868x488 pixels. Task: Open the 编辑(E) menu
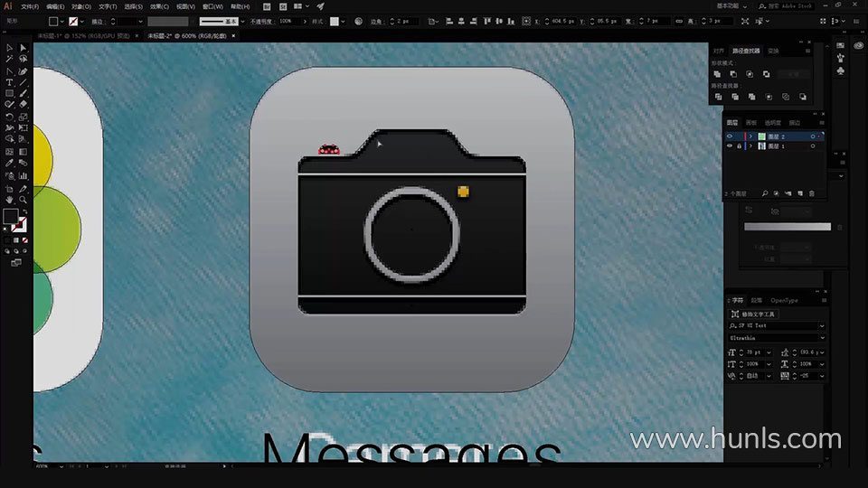click(x=55, y=6)
